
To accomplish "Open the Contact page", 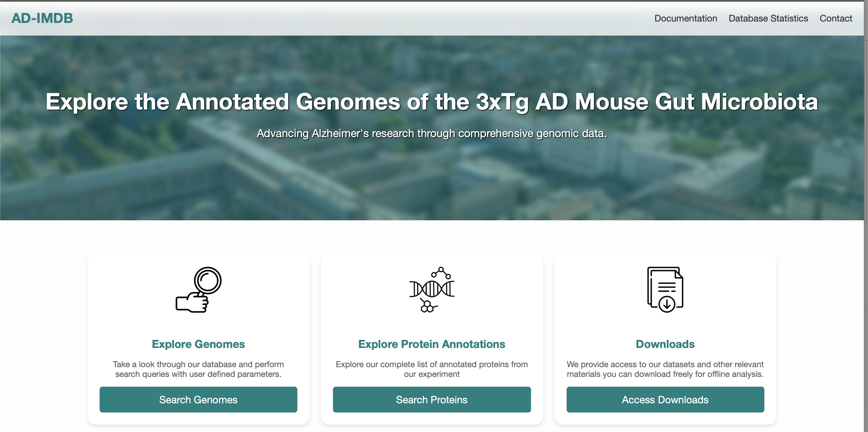I will click(836, 18).
